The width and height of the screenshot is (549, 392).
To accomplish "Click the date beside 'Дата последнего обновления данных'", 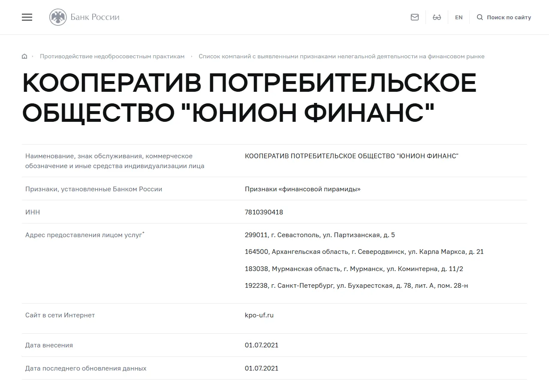I will (x=262, y=368).
